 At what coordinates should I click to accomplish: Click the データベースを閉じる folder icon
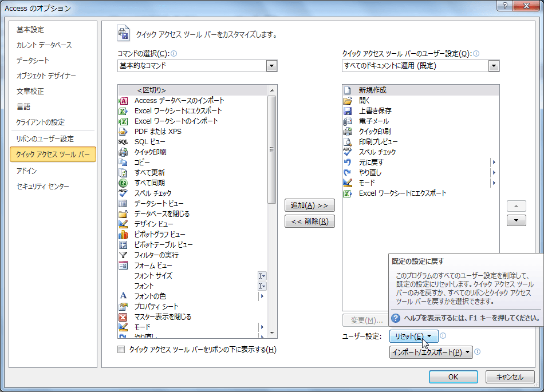click(123, 214)
